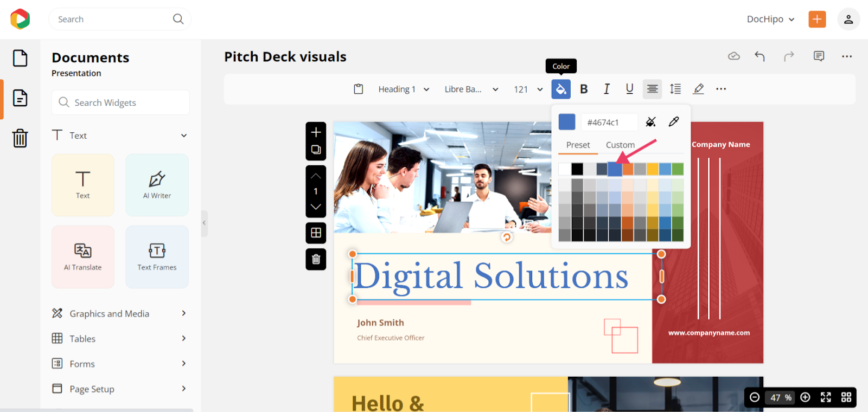Viewport: 868px width, 412px height.
Task: Switch to the Preset color tab
Action: [578, 145]
